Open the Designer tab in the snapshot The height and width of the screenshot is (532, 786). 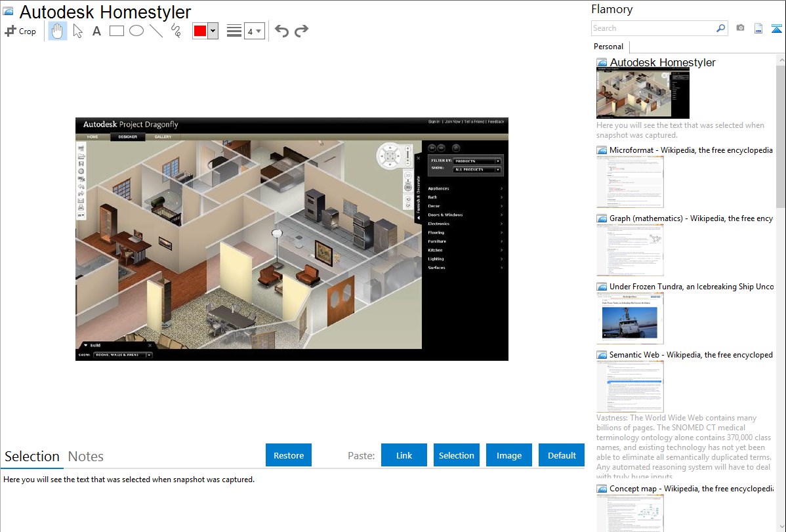click(128, 137)
